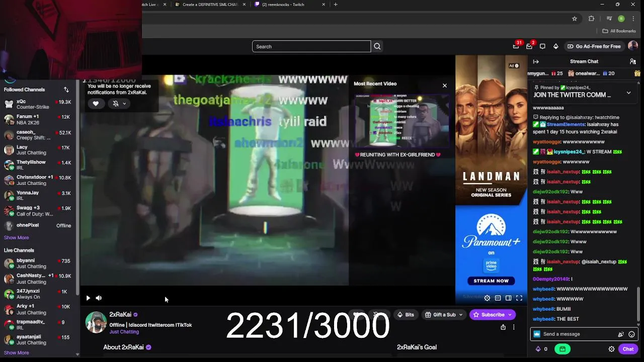Switch to Create a DEFINITIVE SML tab
644x362 pixels.
point(210,5)
